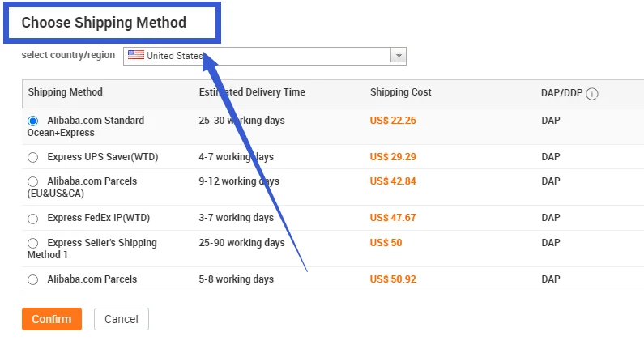Select the last Alibaba.com Parcels option
Viewport: 644px width, 353px height.
tap(33, 279)
